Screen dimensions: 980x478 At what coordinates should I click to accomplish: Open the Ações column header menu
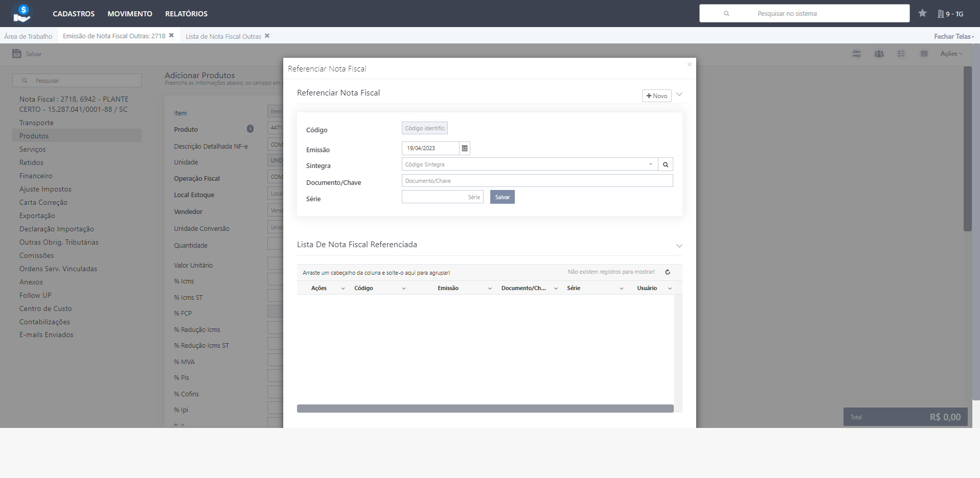[x=343, y=289]
